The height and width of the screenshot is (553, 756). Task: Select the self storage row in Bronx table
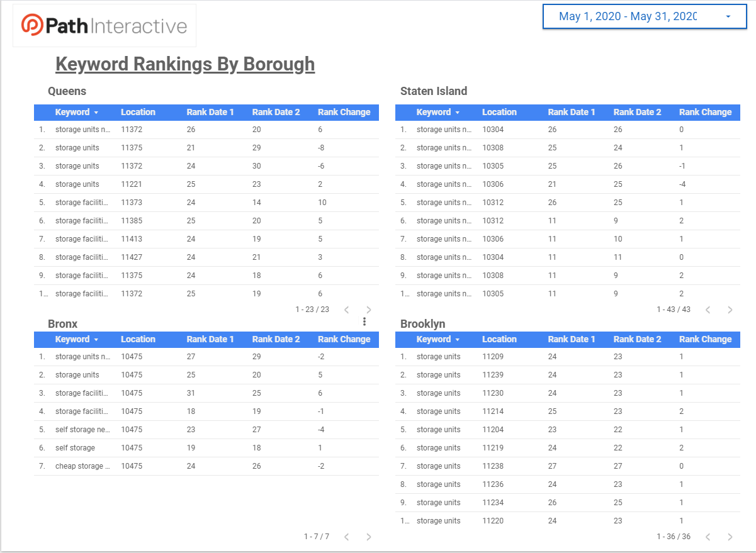point(76,448)
